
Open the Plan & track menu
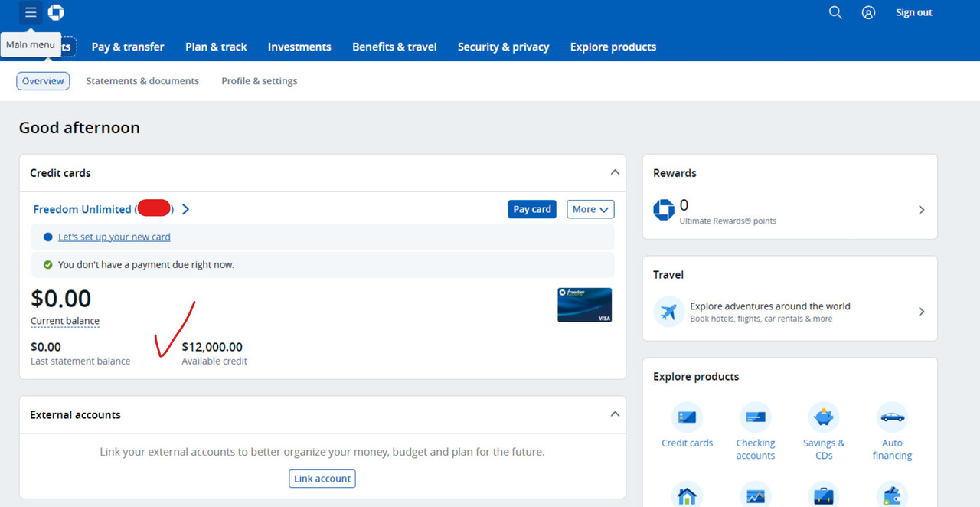(x=216, y=47)
